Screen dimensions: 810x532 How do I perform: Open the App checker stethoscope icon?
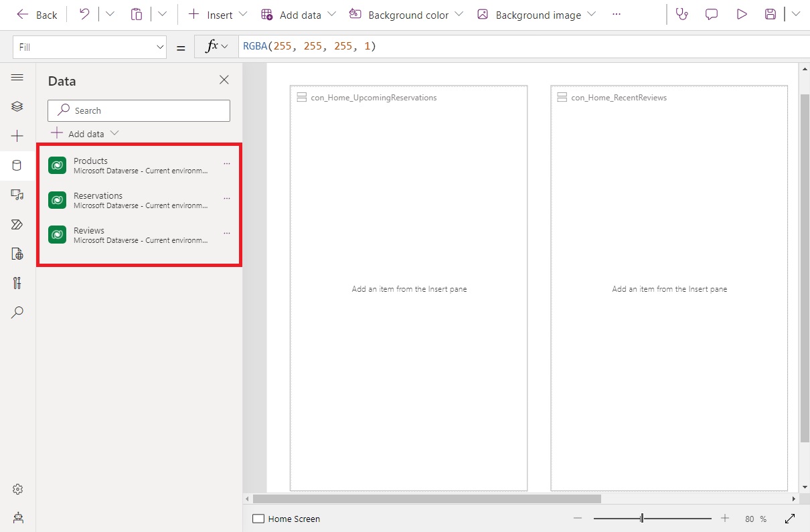pos(681,14)
